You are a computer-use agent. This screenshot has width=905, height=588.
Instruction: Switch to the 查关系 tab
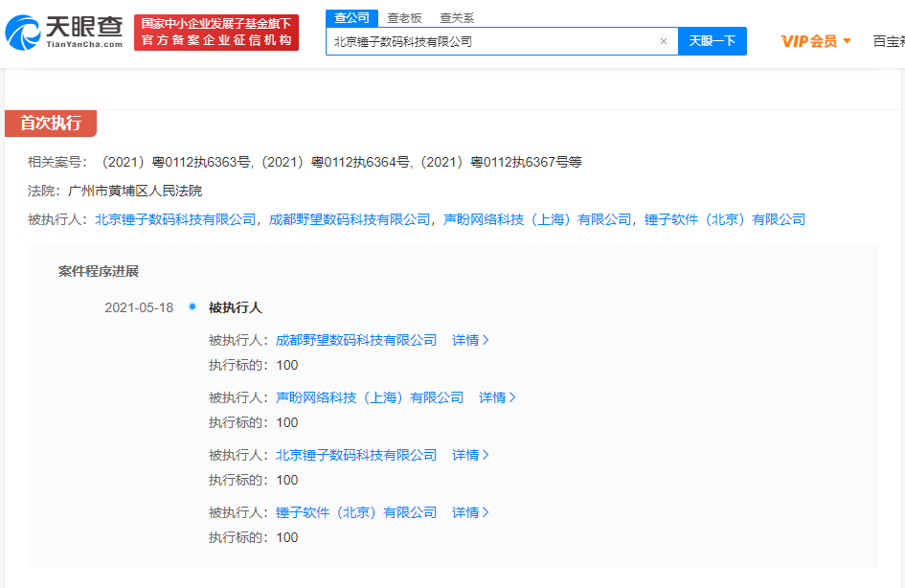coord(457,18)
